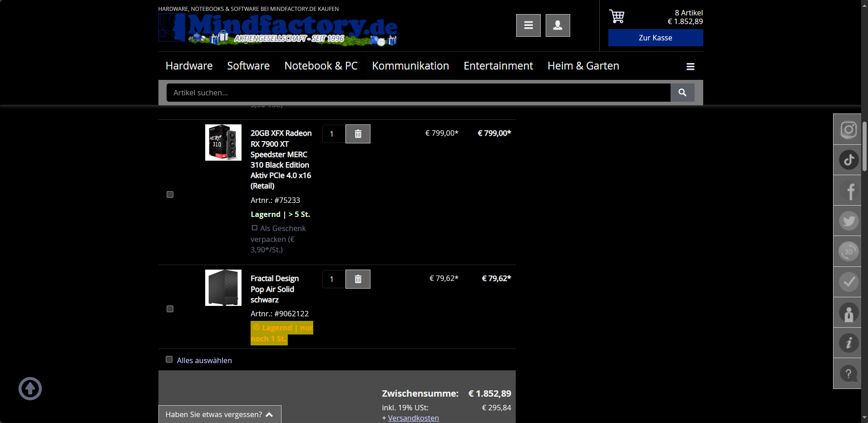The width and height of the screenshot is (868, 423).
Task: Open the TikTok sidebar icon
Action: 848,160
